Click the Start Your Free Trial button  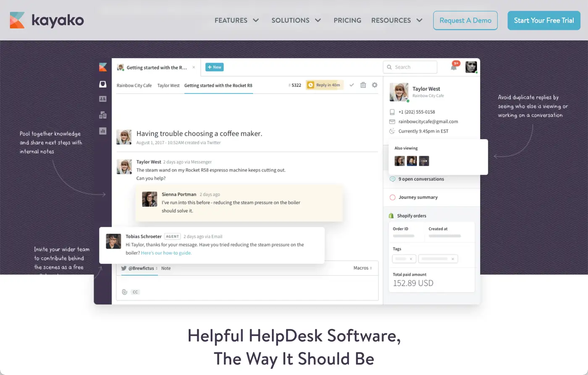pyautogui.click(x=544, y=20)
